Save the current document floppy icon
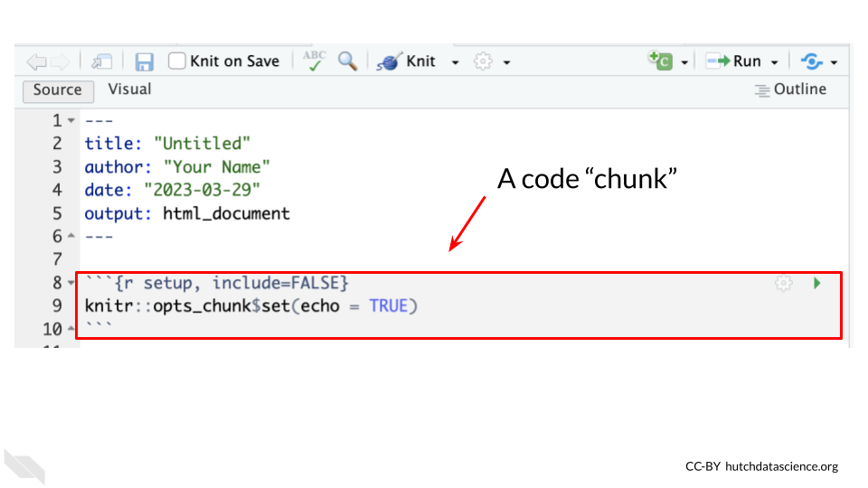 [x=144, y=61]
